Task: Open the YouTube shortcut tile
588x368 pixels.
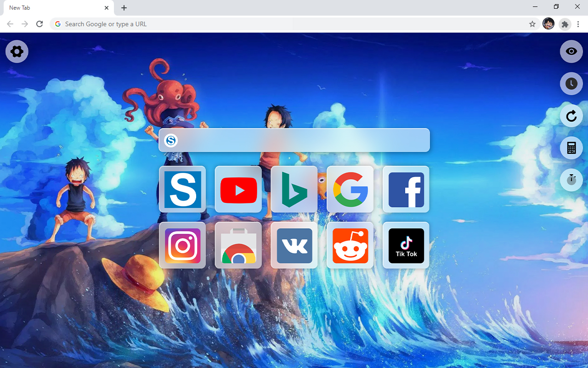Action: pyautogui.click(x=238, y=190)
